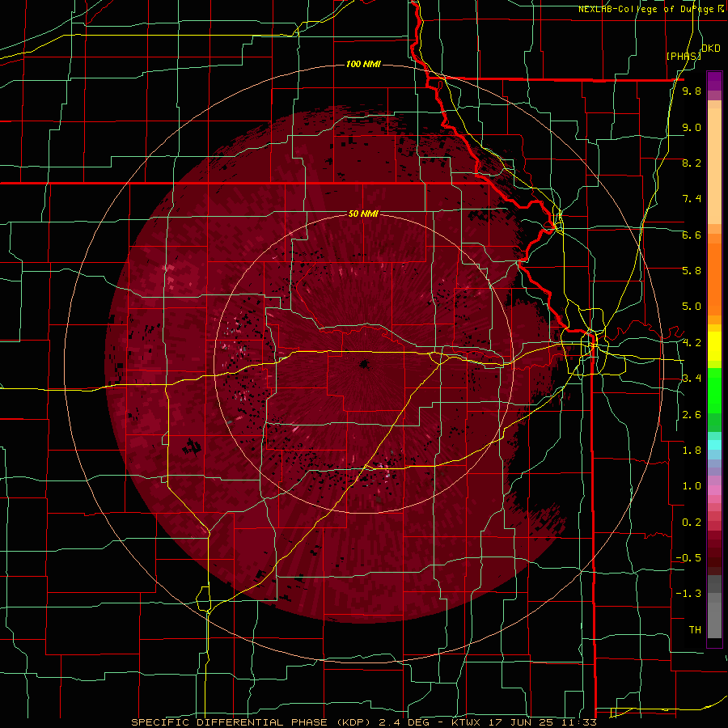
Task: Click the 1.8 value on the color scale
Action: pos(692,451)
